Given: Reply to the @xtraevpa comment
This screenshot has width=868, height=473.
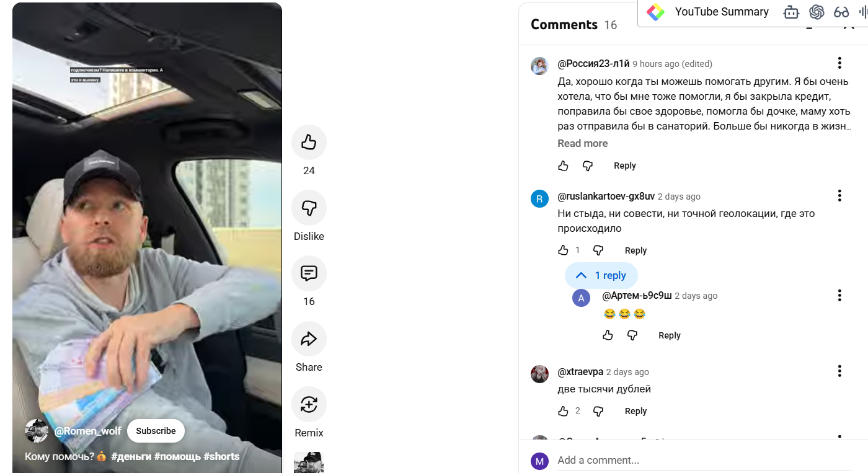Looking at the screenshot, I should [635, 411].
